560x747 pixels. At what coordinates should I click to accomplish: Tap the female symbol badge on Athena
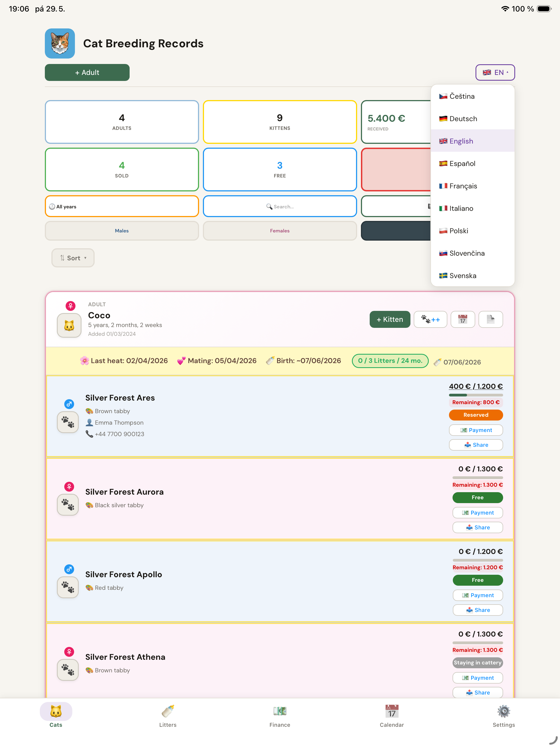(69, 652)
